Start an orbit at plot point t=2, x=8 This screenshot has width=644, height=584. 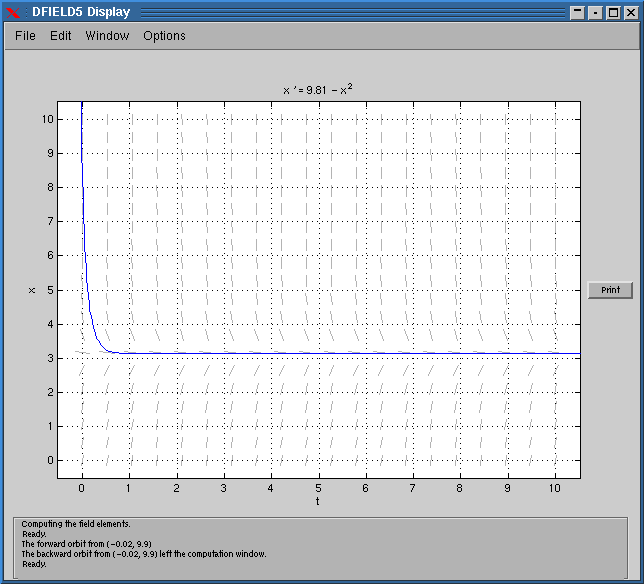177,187
